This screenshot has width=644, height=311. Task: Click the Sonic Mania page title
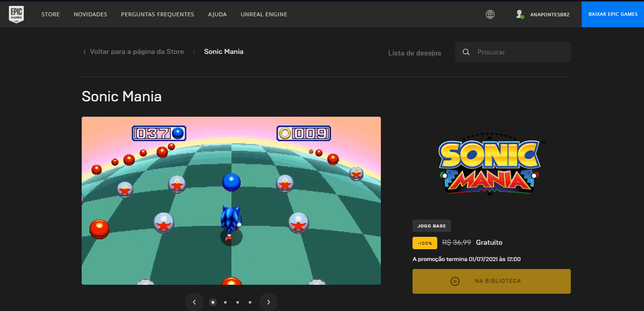pyautogui.click(x=122, y=96)
